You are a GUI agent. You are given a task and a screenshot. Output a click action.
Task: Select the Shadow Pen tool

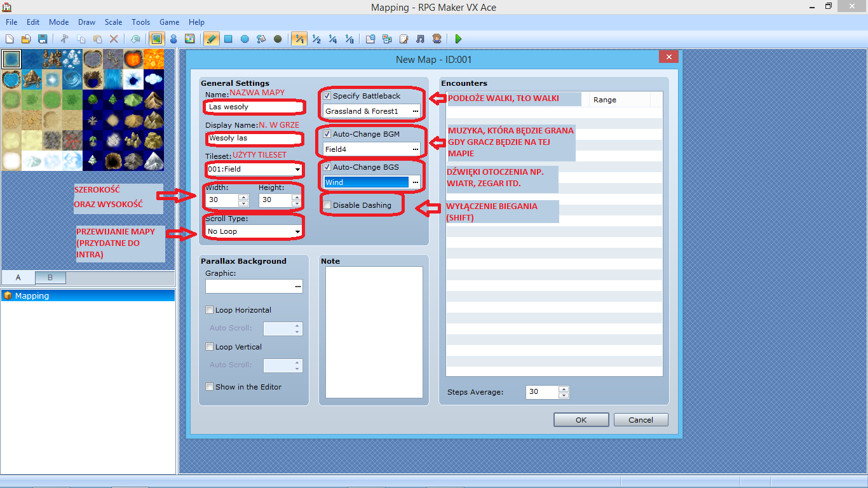point(278,39)
